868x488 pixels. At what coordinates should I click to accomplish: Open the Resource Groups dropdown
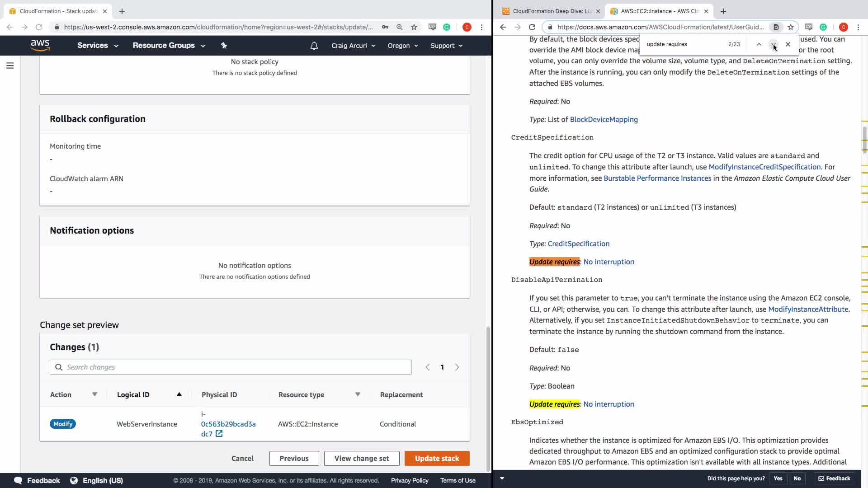tap(168, 46)
